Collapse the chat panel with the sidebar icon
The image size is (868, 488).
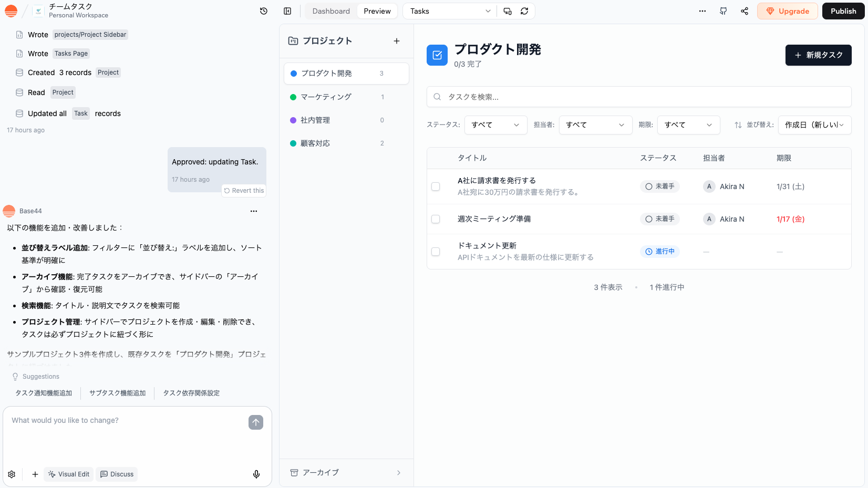[287, 11]
